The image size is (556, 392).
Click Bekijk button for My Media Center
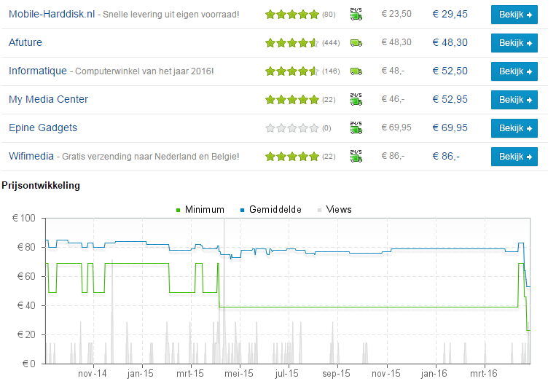pos(514,100)
